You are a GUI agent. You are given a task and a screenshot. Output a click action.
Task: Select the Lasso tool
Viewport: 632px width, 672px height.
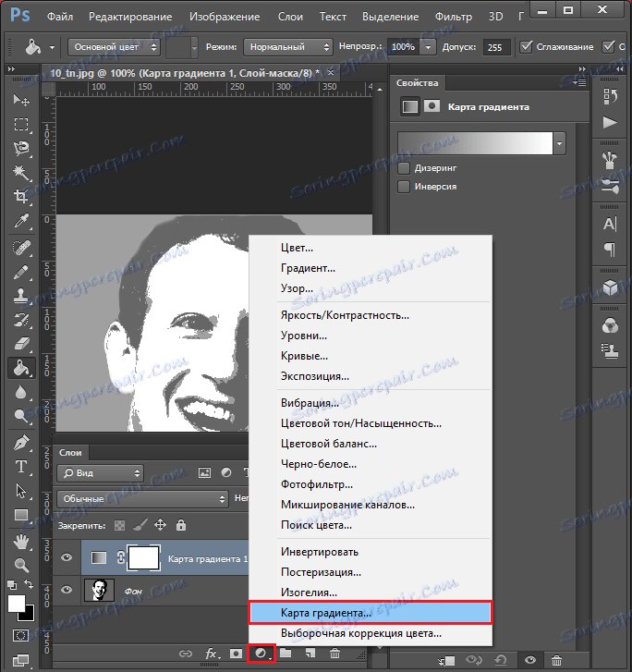(20, 148)
